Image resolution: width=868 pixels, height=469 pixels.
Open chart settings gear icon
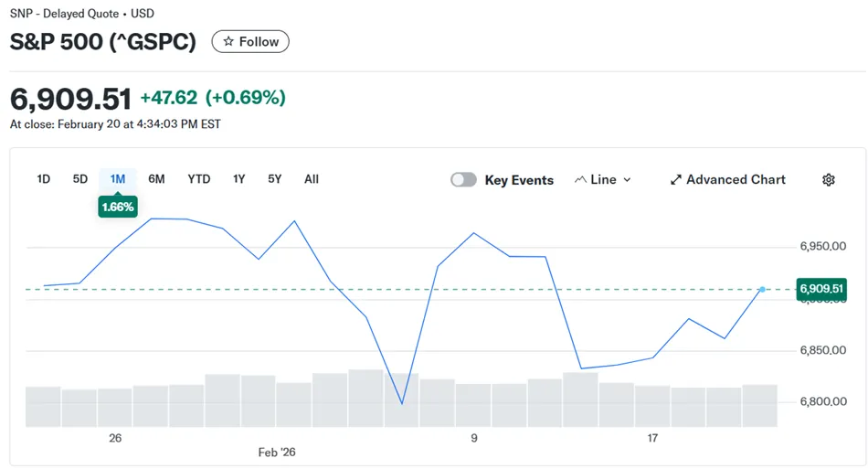(829, 180)
